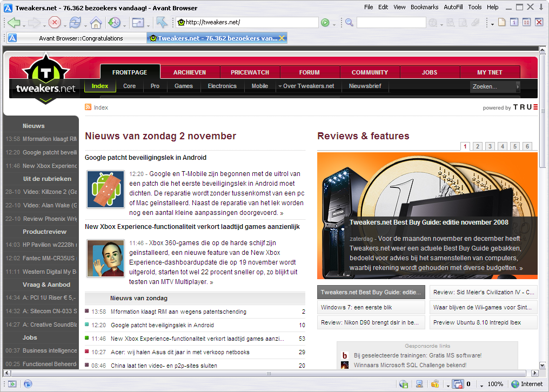Viewport: 549px width, 392px height.
Task: Open the Stop button dropdown arrow
Action: tap(65, 25)
